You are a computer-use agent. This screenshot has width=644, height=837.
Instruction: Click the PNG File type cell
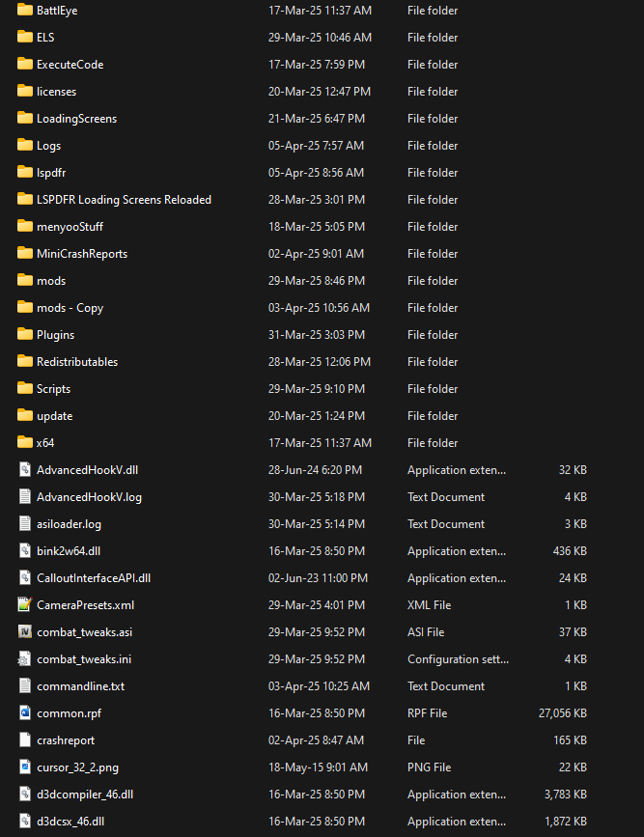430,767
